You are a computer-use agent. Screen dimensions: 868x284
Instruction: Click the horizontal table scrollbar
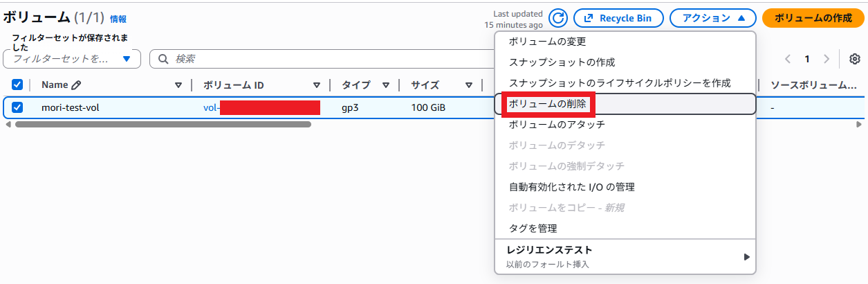(163, 125)
